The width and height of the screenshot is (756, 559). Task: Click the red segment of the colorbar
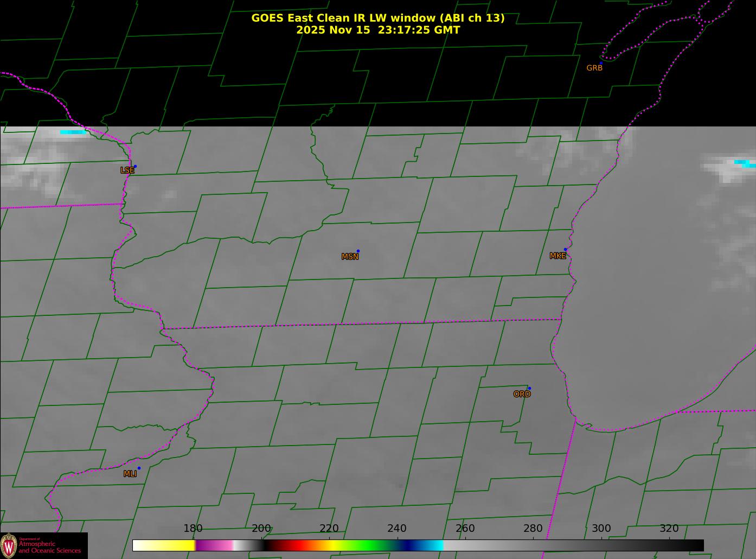[x=293, y=545]
